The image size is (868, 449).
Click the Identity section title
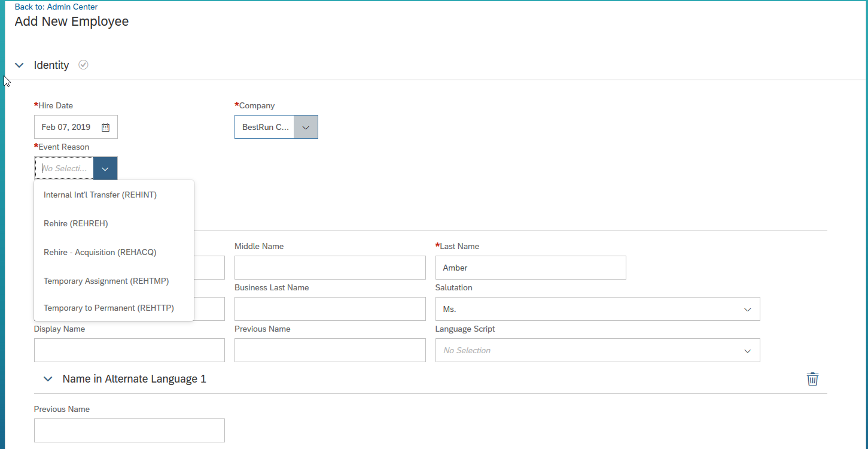(51, 65)
